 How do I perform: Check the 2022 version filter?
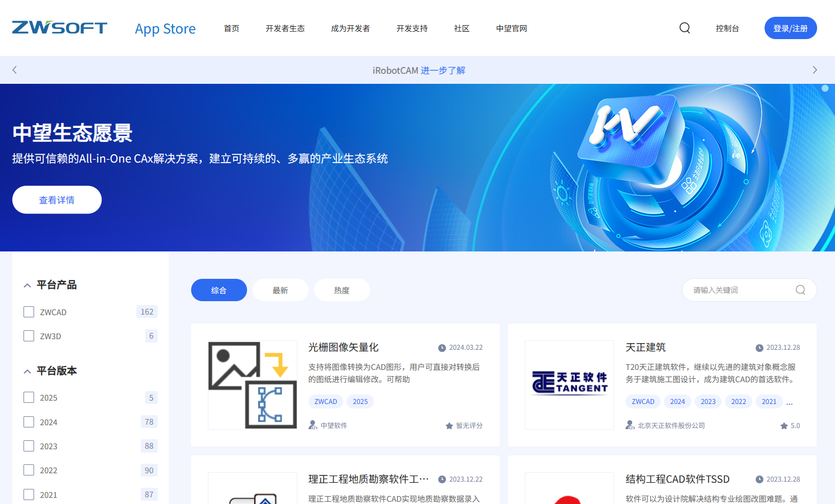tap(29, 470)
